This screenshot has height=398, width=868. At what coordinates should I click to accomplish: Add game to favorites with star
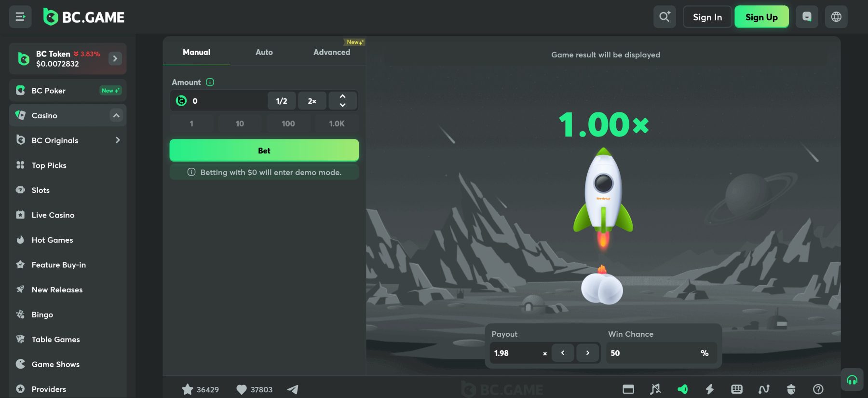[x=187, y=389]
